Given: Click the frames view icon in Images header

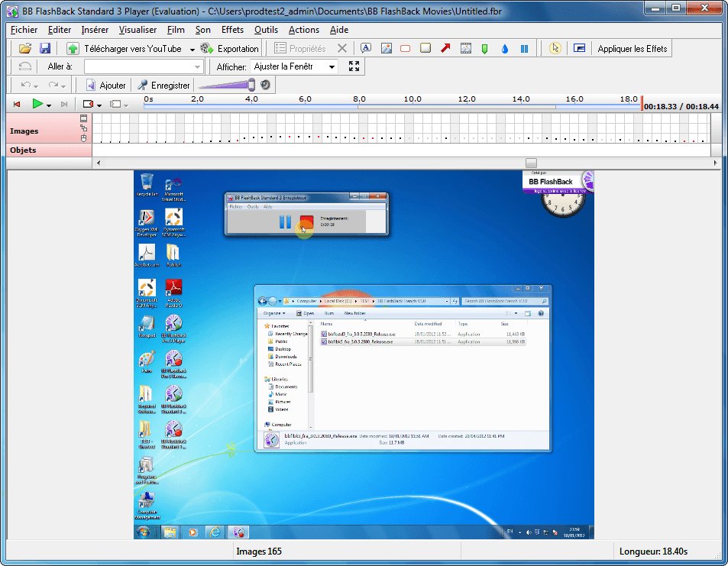Looking at the screenshot, I should 83,118.
